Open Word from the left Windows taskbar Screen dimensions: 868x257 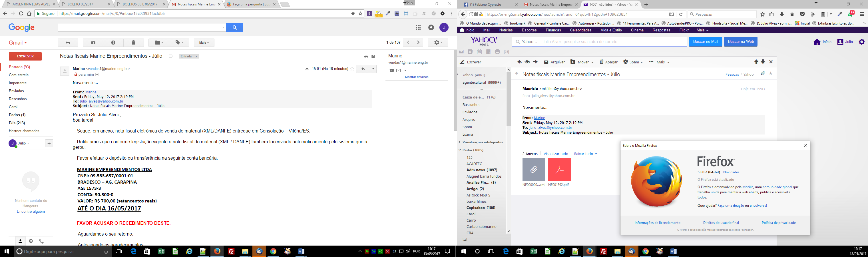301,251
